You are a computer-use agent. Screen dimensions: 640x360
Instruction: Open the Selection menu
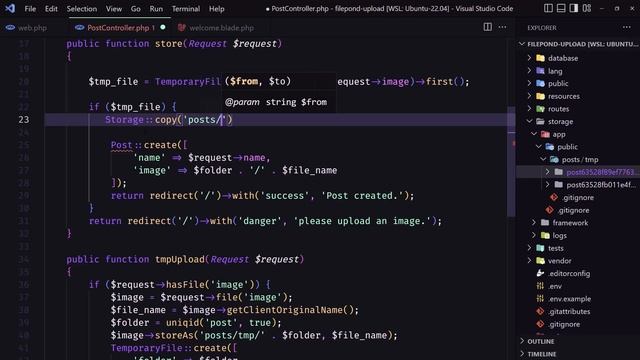(82, 9)
